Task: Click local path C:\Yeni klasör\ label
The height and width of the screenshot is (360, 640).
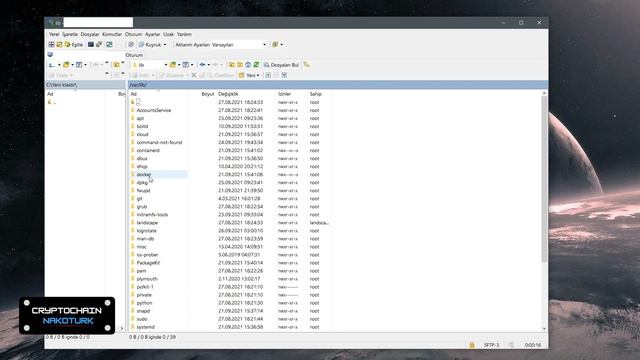Action: pos(61,85)
